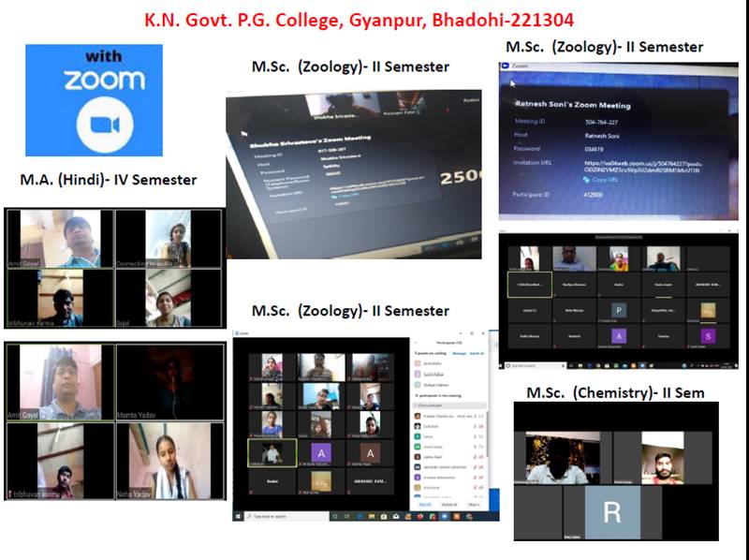Viewport: 749px width, 560px height.
Task: Click Copy URL in Ratnesh Soni's meeting info
Action: 602,180
